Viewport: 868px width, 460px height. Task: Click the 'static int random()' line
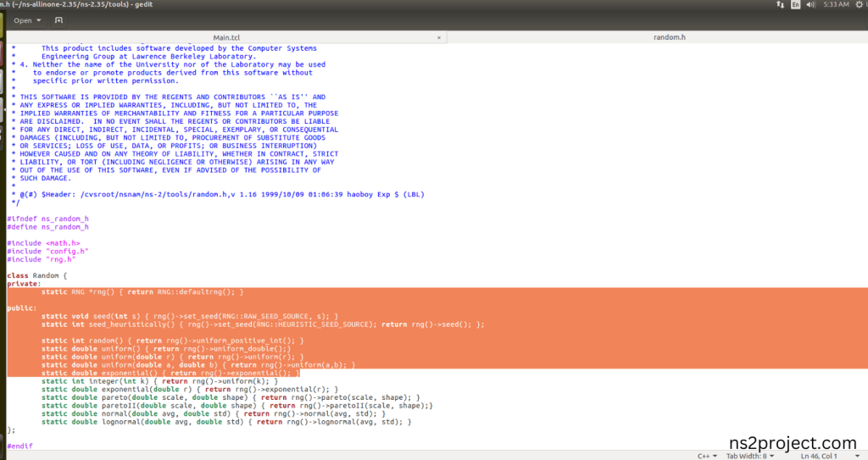[172, 341]
